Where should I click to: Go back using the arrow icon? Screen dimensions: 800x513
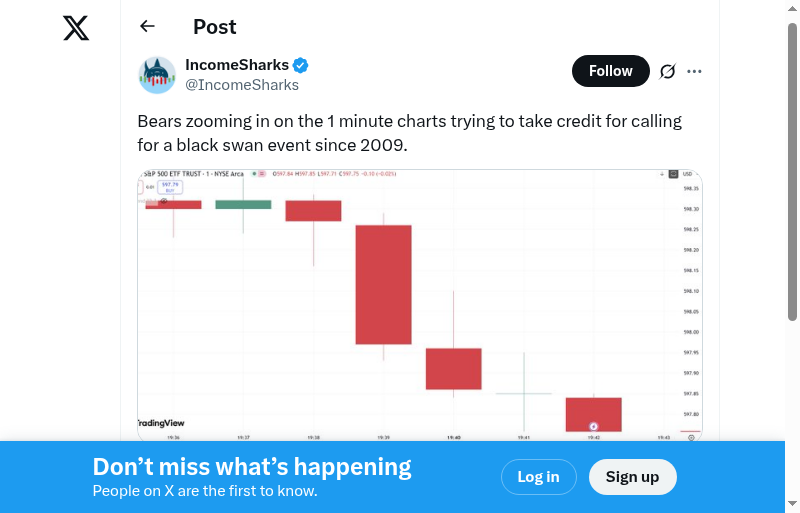click(148, 27)
